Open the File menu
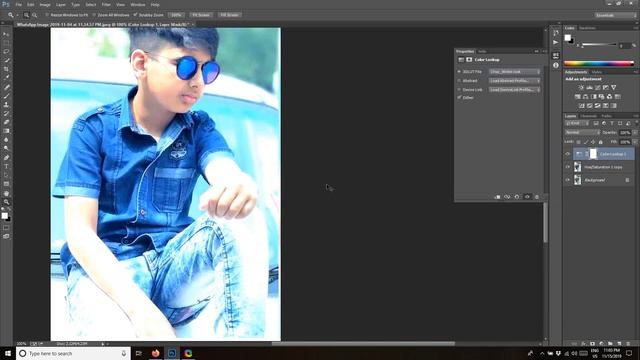This screenshot has height=360, width=640. pos(18,5)
